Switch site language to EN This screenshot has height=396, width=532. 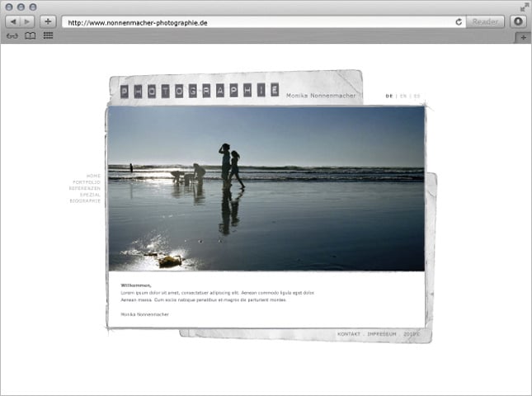click(x=403, y=96)
